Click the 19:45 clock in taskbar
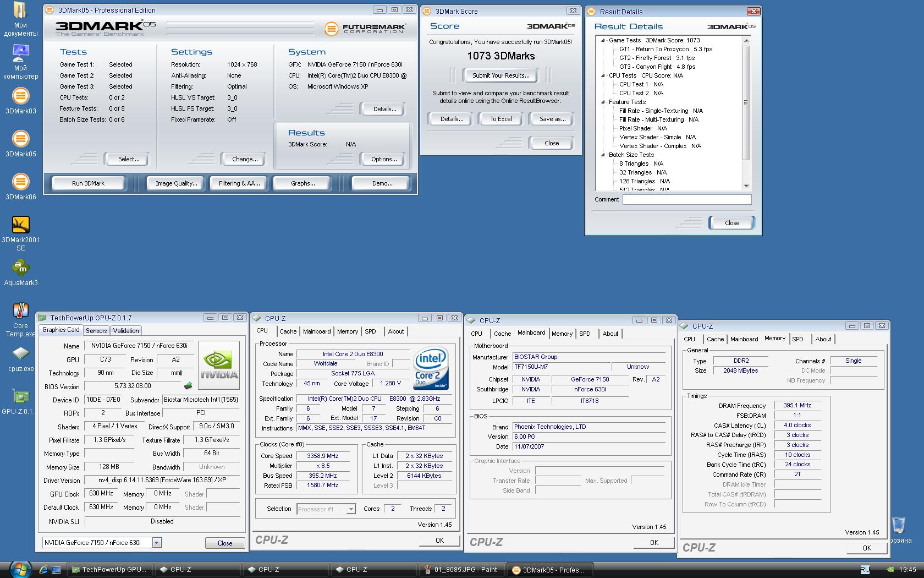924x578 pixels. (x=908, y=570)
